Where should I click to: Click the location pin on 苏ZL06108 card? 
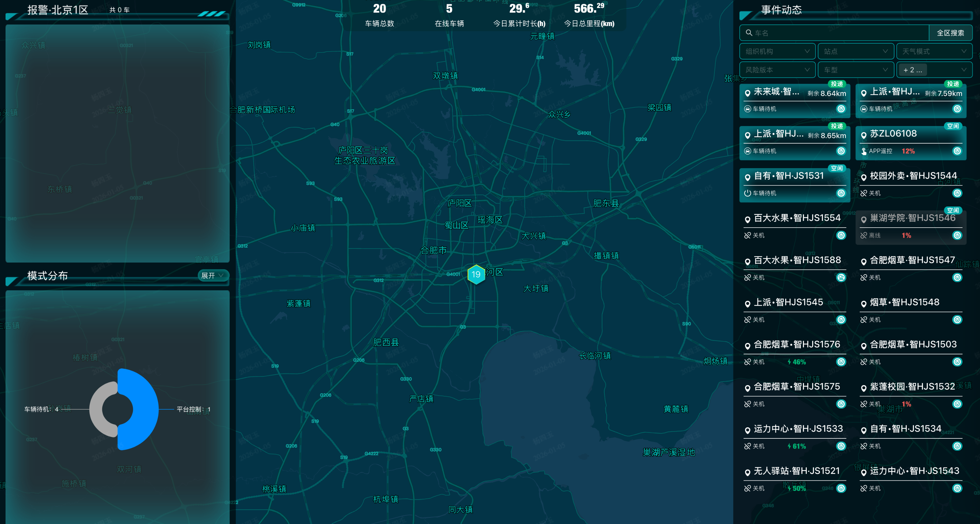(x=863, y=135)
